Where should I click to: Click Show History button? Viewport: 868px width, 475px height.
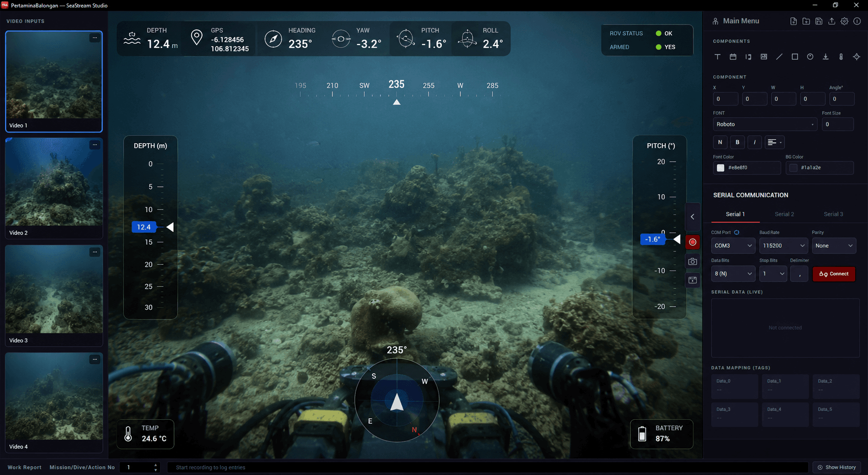coord(837,467)
